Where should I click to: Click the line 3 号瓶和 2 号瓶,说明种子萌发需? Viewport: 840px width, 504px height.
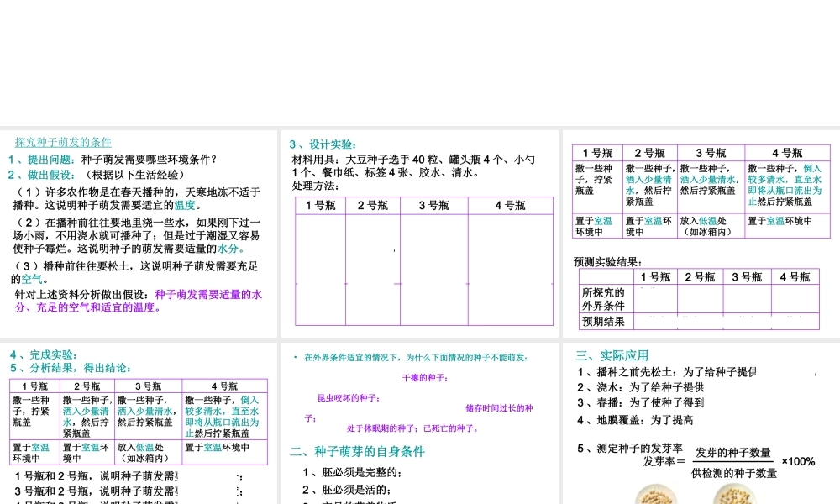[x=97, y=491]
